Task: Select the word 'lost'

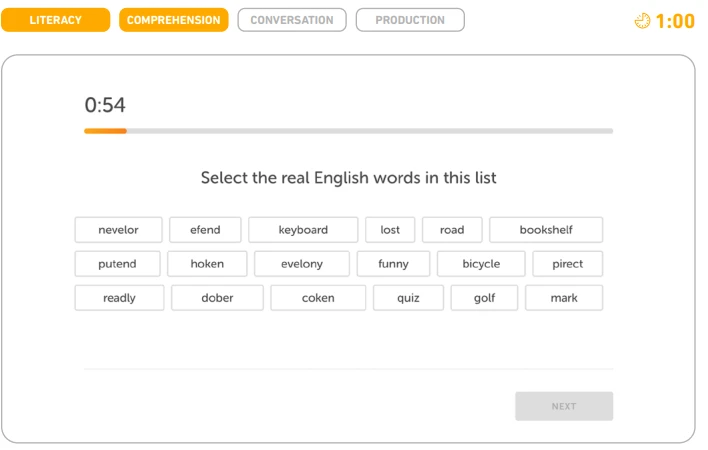Action: tap(390, 230)
